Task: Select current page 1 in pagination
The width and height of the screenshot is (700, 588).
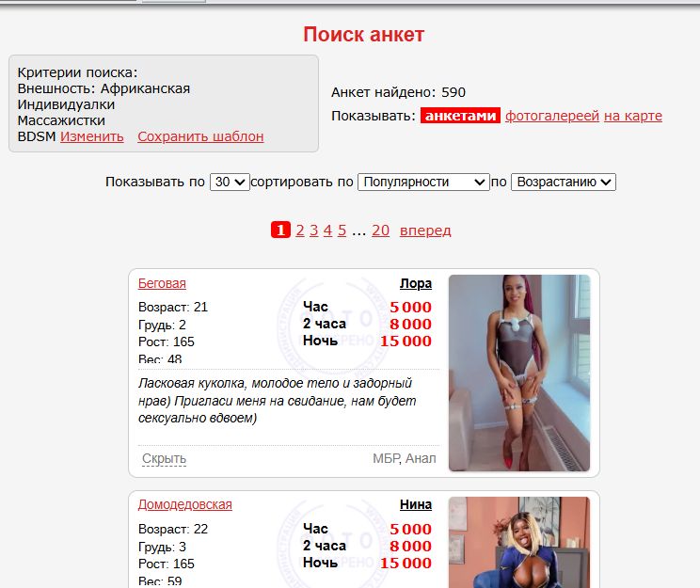Action: click(x=280, y=230)
